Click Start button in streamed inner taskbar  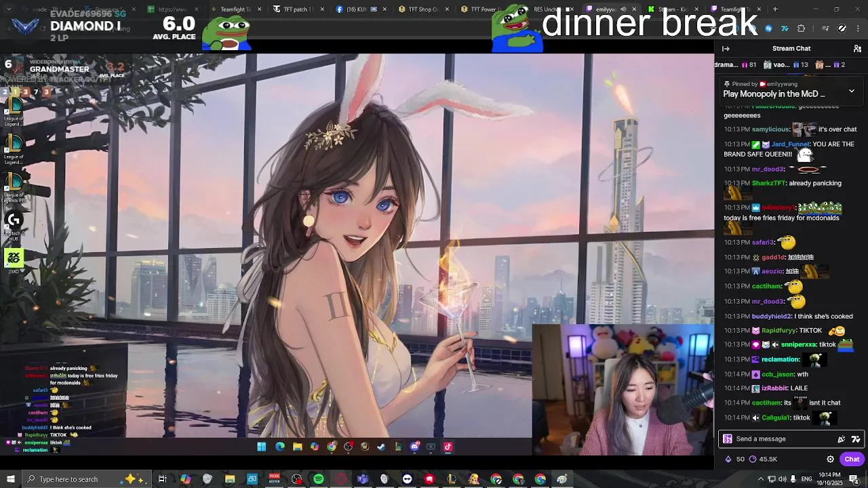pyautogui.click(x=262, y=447)
